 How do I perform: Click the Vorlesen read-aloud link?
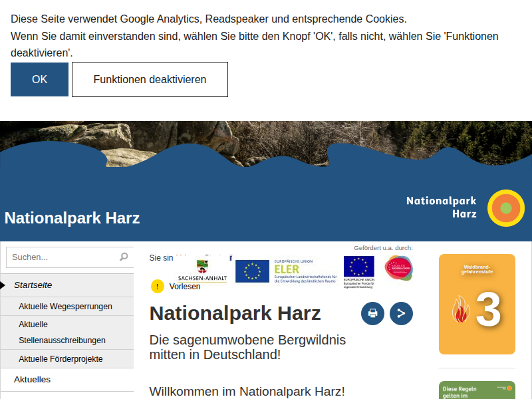[184, 286]
